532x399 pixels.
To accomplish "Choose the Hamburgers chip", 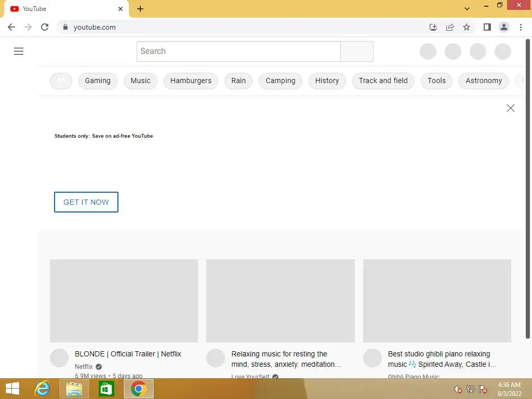I will click(x=191, y=81).
